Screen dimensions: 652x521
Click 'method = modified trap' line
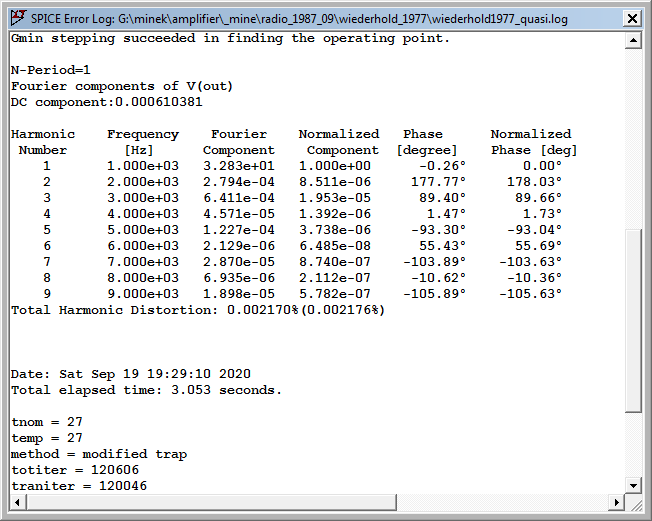[x=99, y=454]
